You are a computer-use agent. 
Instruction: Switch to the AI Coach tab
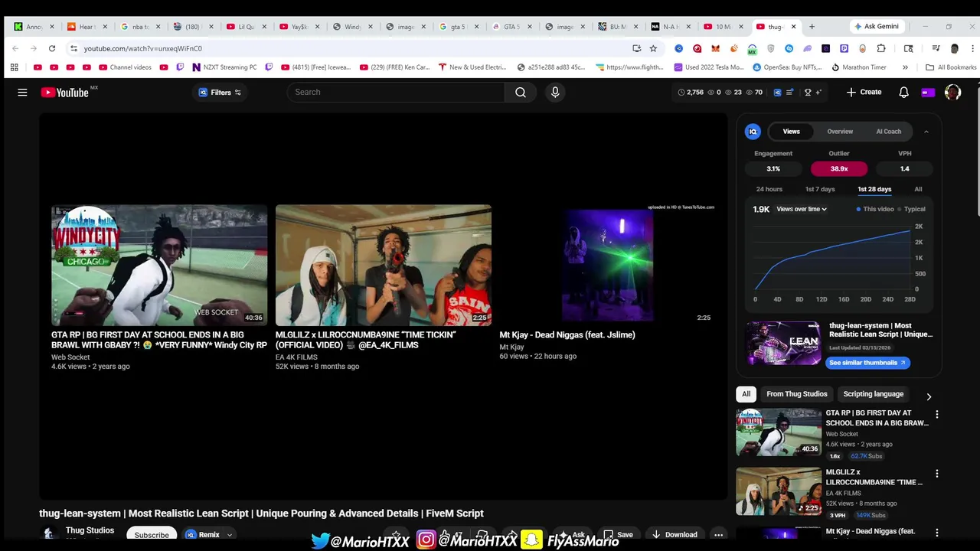pos(888,132)
